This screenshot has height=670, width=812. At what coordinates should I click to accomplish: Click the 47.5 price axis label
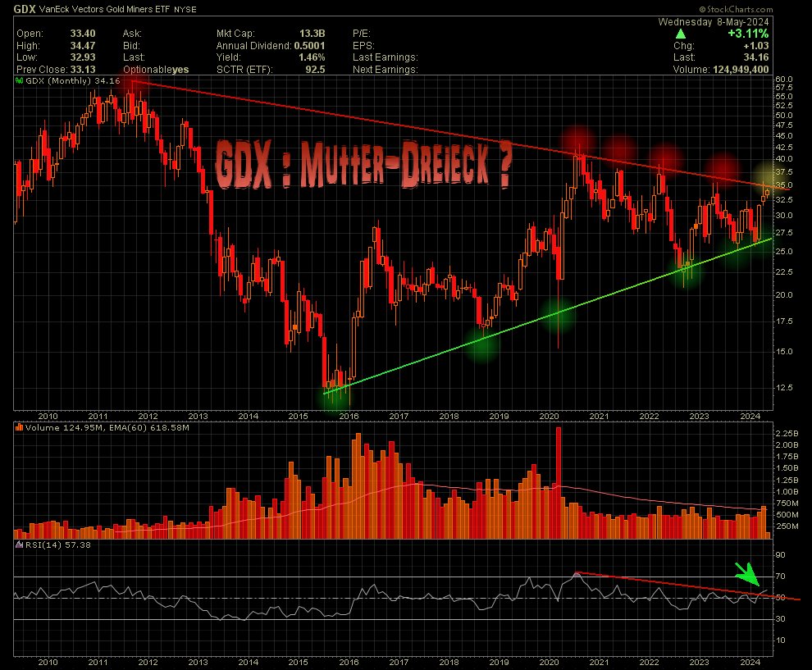point(784,125)
